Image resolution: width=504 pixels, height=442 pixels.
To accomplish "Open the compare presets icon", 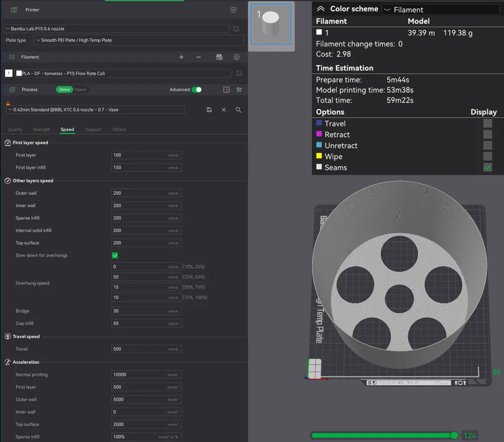I will click(x=226, y=89).
